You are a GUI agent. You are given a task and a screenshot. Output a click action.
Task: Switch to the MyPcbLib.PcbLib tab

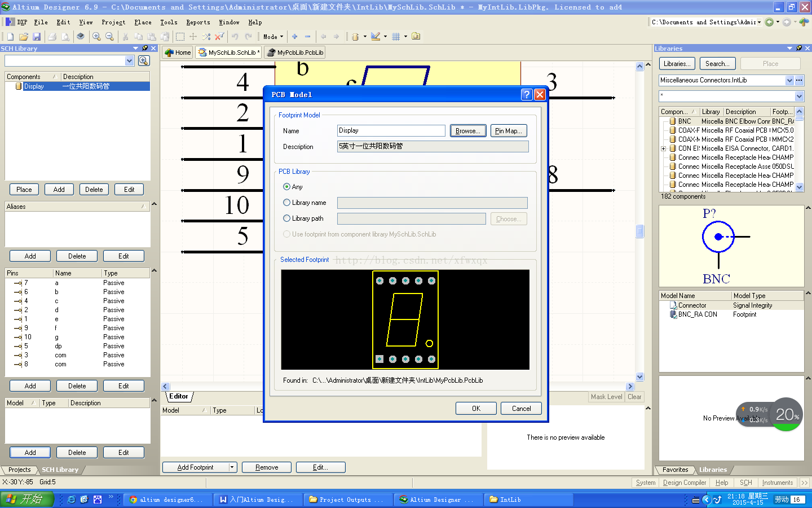click(295, 52)
